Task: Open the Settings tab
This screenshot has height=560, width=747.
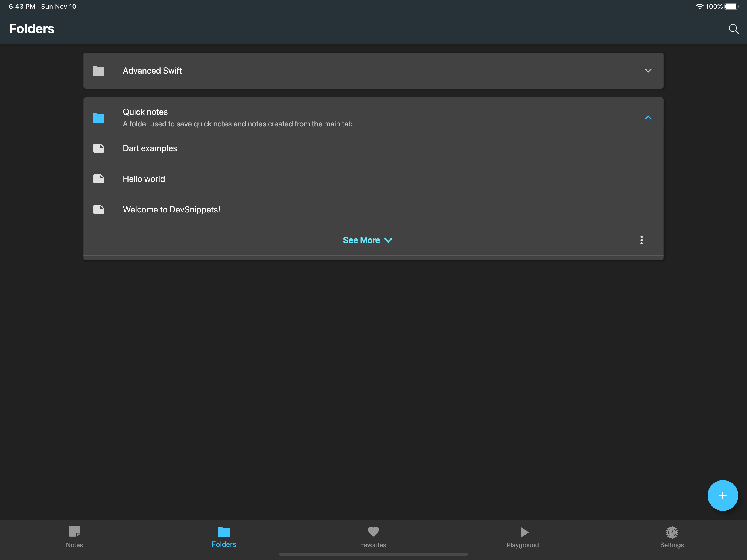Action: point(672,537)
